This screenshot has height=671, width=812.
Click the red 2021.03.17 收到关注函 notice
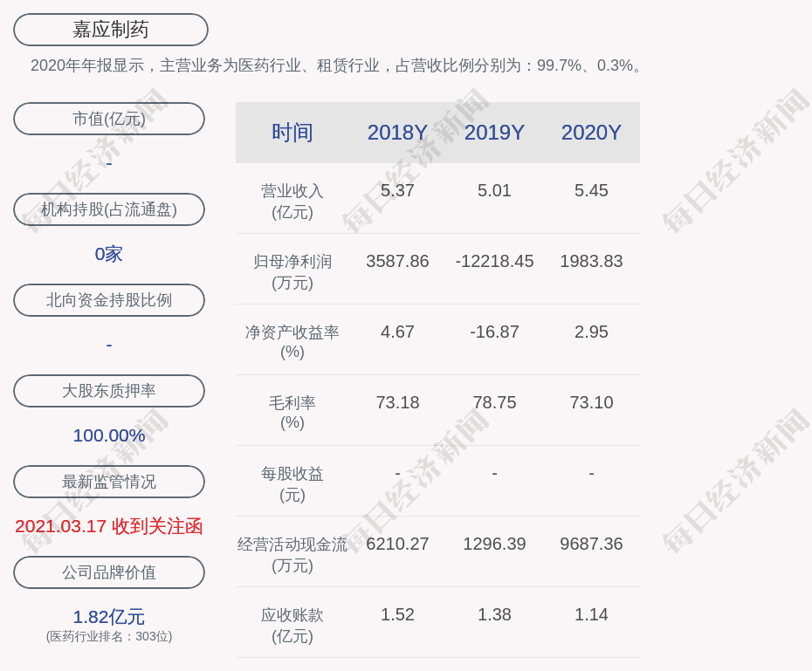click(109, 526)
